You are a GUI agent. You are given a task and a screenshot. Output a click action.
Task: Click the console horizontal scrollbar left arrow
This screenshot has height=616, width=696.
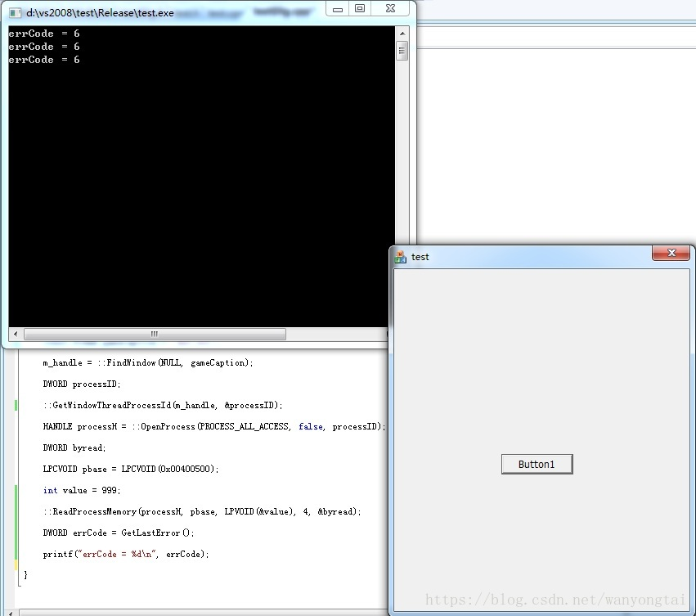(x=16, y=334)
